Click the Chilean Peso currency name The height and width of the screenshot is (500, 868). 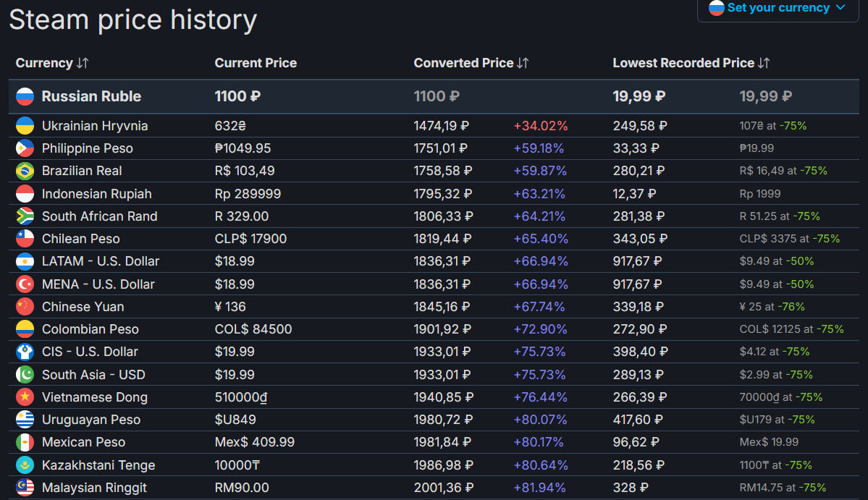80,239
